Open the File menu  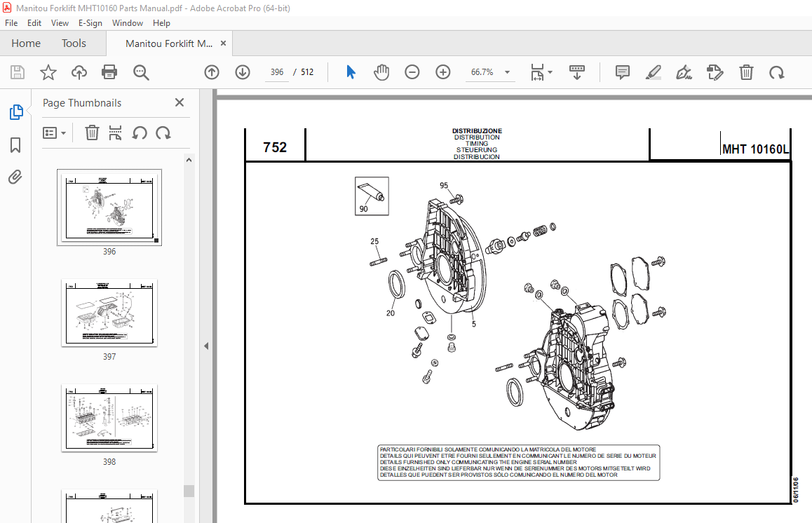pyautogui.click(x=11, y=22)
